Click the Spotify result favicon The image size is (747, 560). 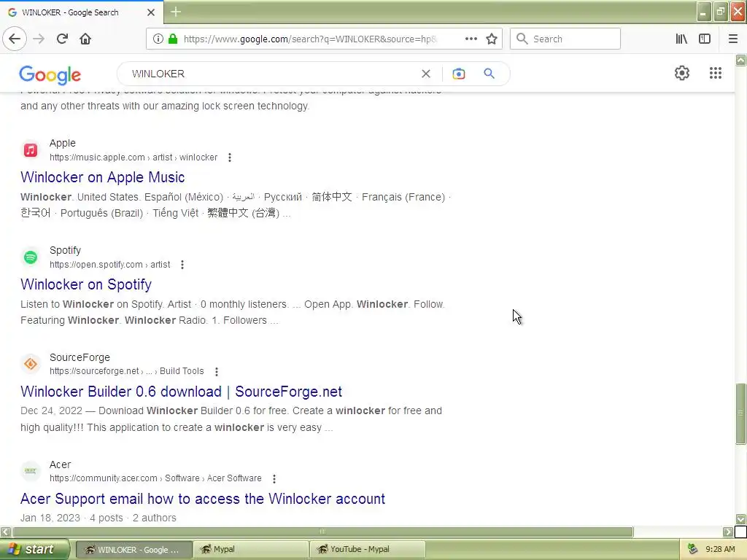point(31,257)
